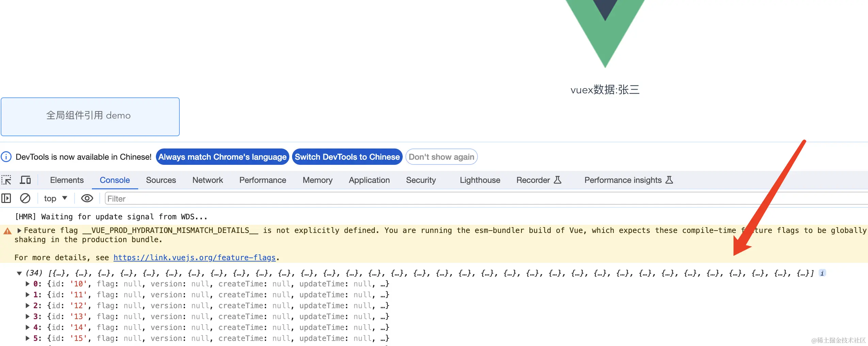Expand array item 3 with id '13'
The height and width of the screenshot is (346, 868).
click(x=28, y=316)
